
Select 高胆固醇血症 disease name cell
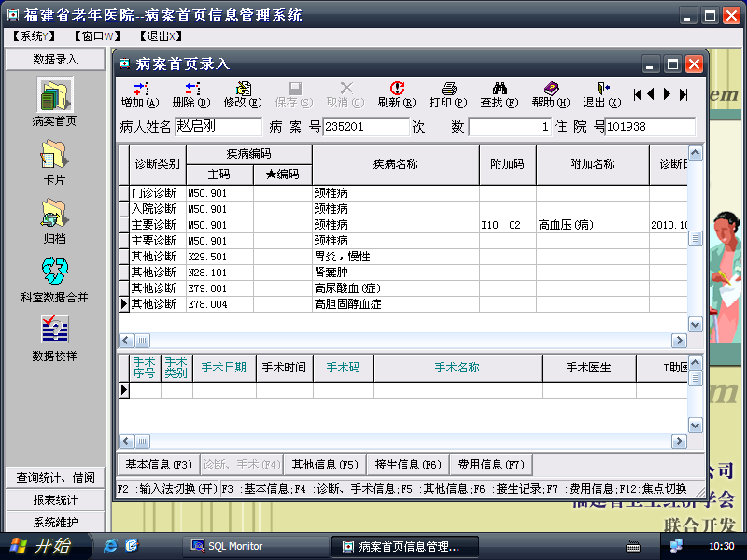pyautogui.click(x=396, y=304)
